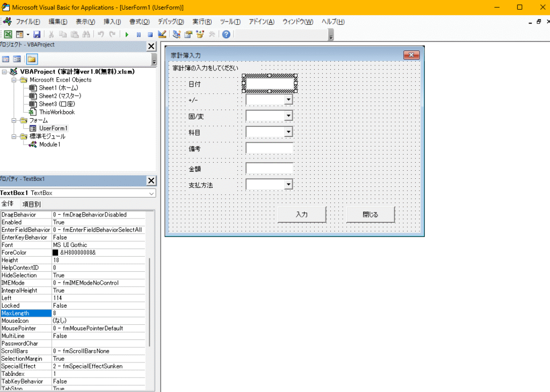Open the ファイル(F) menu
This screenshot has height=392, width=550.
[28, 21]
